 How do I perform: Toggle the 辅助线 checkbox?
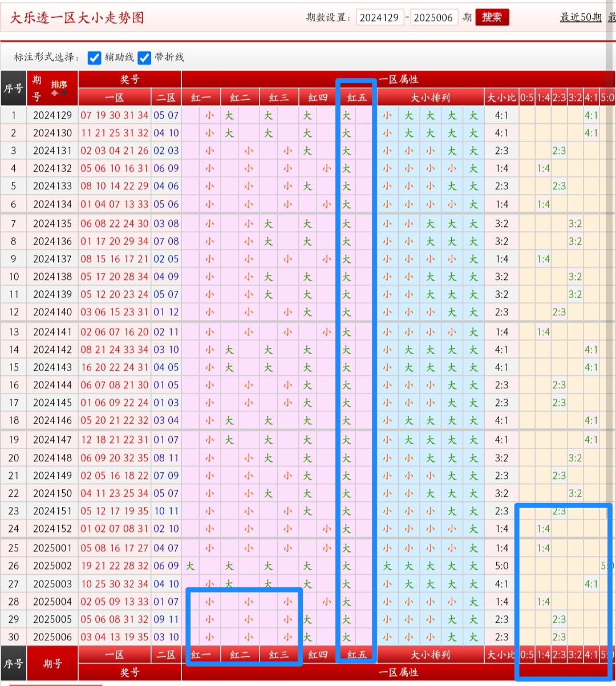click(94, 58)
